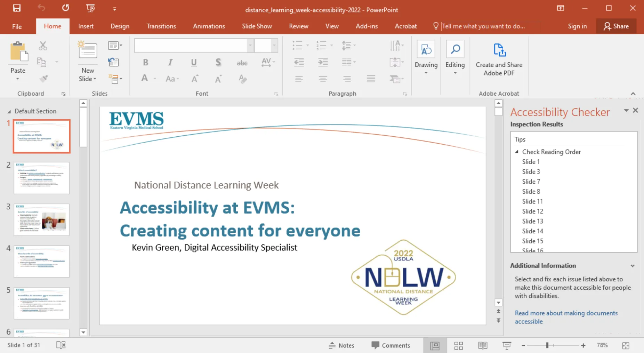Open Ribbon Display Options icon
The height and width of the screenshot is (353, 644).
(x=561, y=8)
